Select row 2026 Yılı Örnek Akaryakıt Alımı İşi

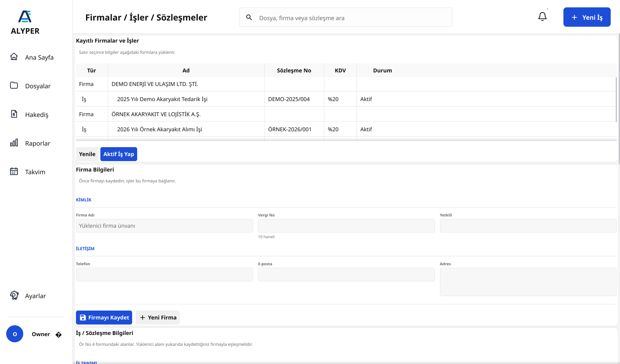pos(346,129)
